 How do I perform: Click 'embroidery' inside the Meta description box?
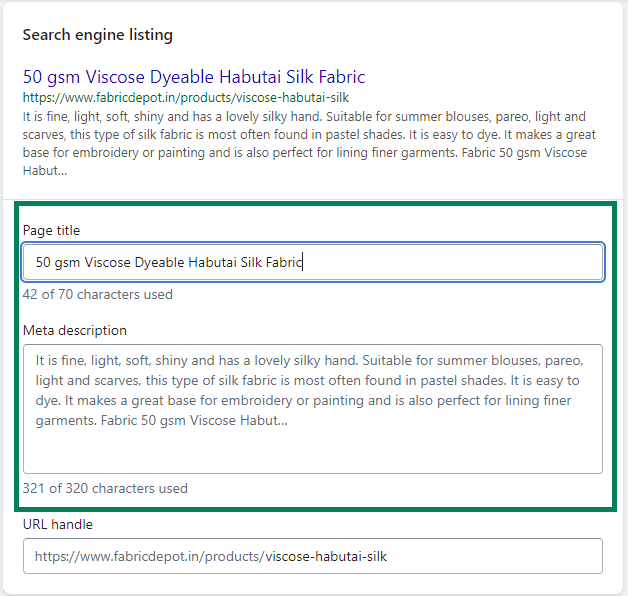[257, 400]
